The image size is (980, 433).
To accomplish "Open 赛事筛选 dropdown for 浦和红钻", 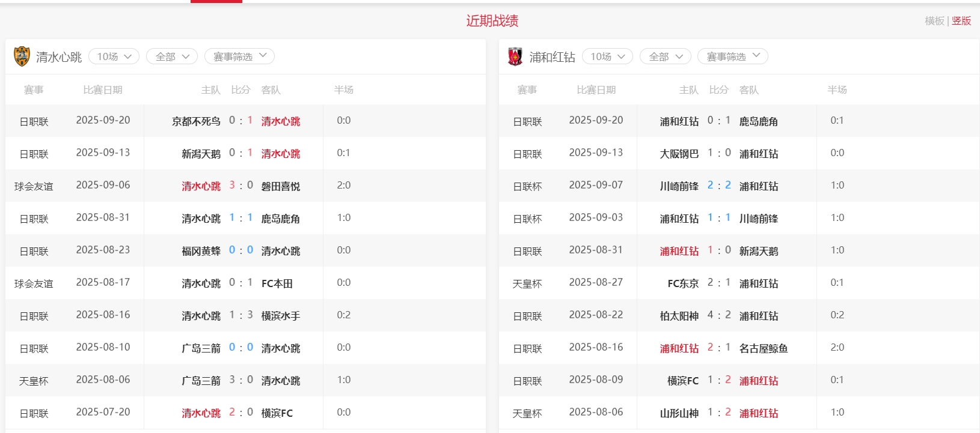I will [x=732, y=56].
